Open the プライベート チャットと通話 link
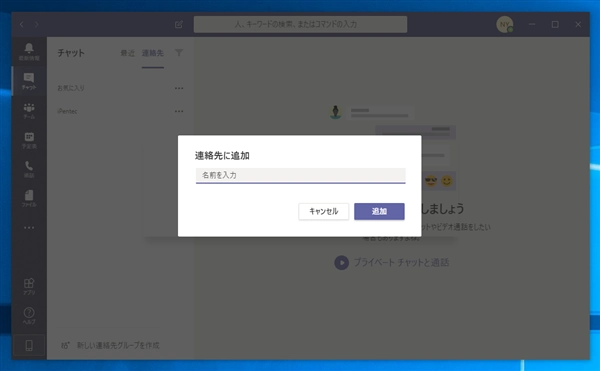 click(x=401, y=262)
